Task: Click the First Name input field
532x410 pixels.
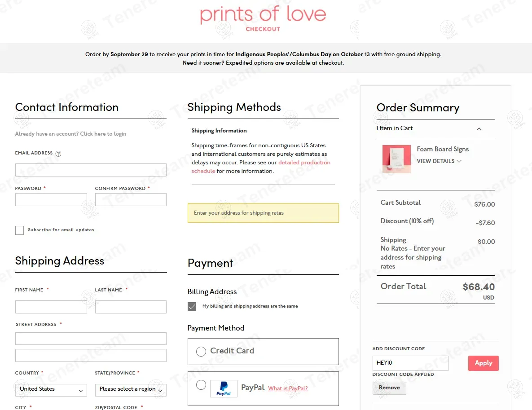Action: (51, 307)
